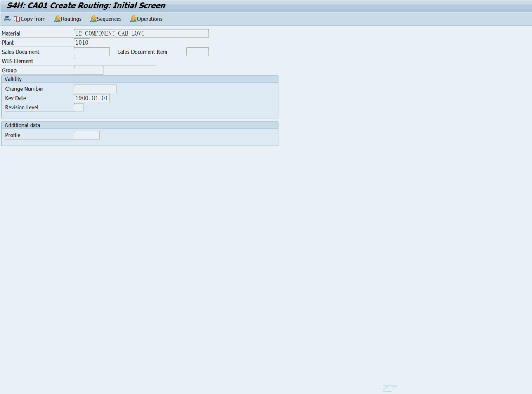Click the Validity group header
The width and height of the screenshot is (532, 394).
click(x=140, y=79)
